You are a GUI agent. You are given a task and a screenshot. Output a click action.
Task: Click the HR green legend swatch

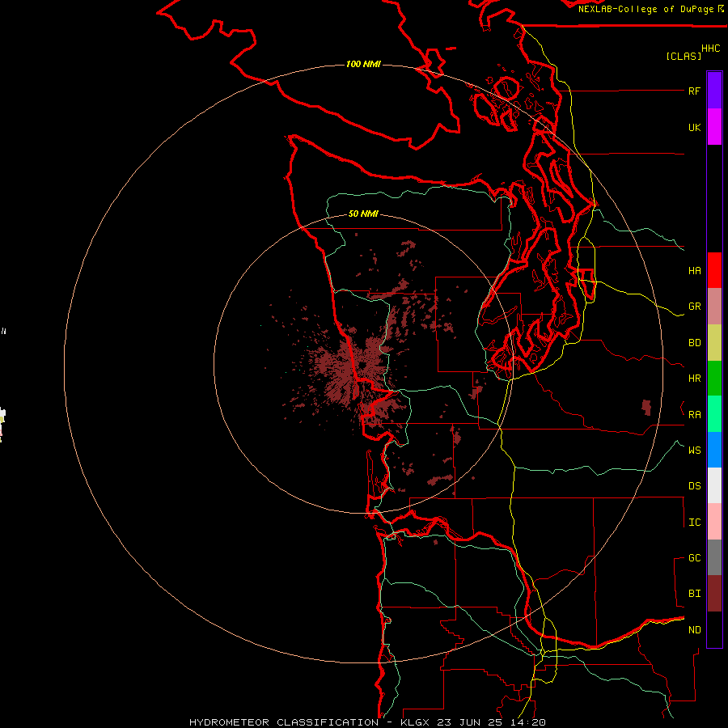[714, 379]
